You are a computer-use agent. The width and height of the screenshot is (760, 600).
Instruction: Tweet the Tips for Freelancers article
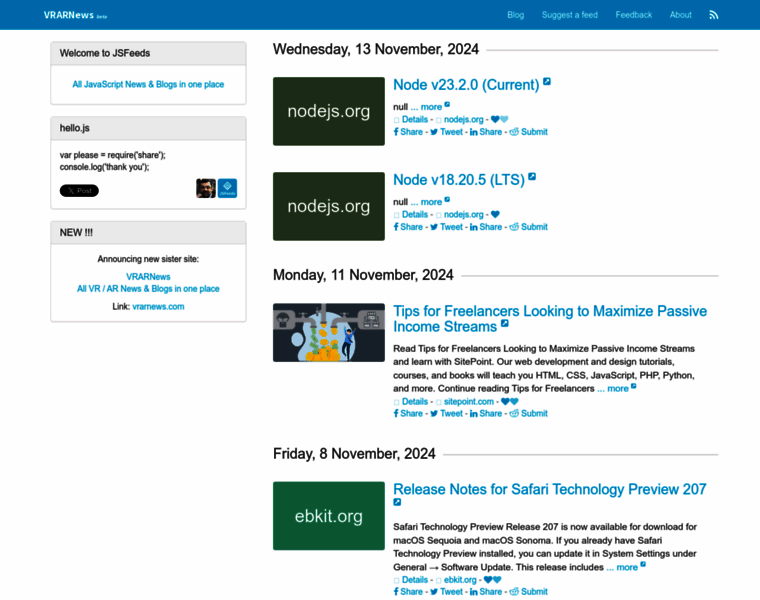pos(446,413)
